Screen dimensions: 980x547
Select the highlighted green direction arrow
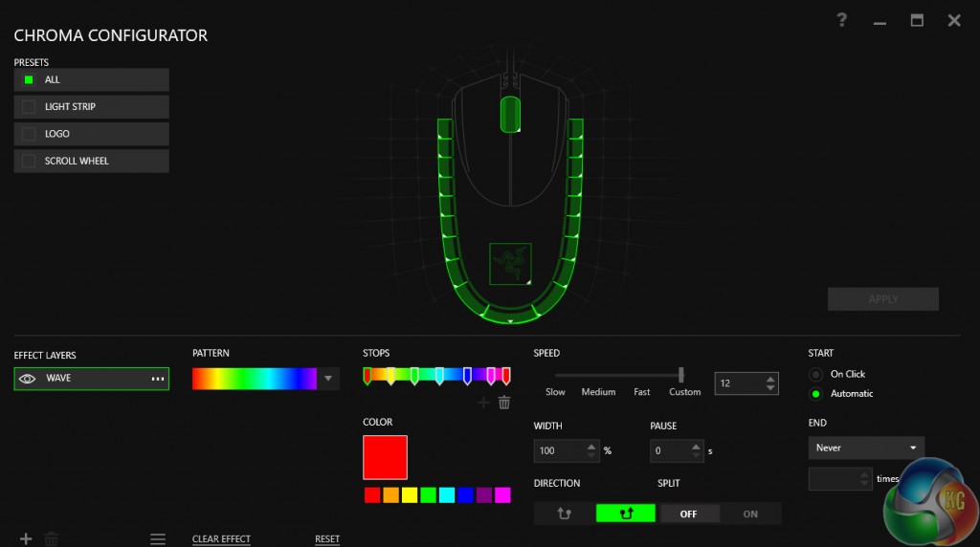(626, 514)
